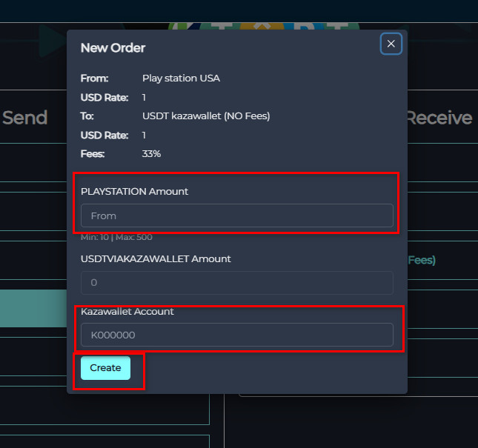Select the 'USDT kazawallet (NO Fees)' text

pyautogui.click(x=206, y=116)
